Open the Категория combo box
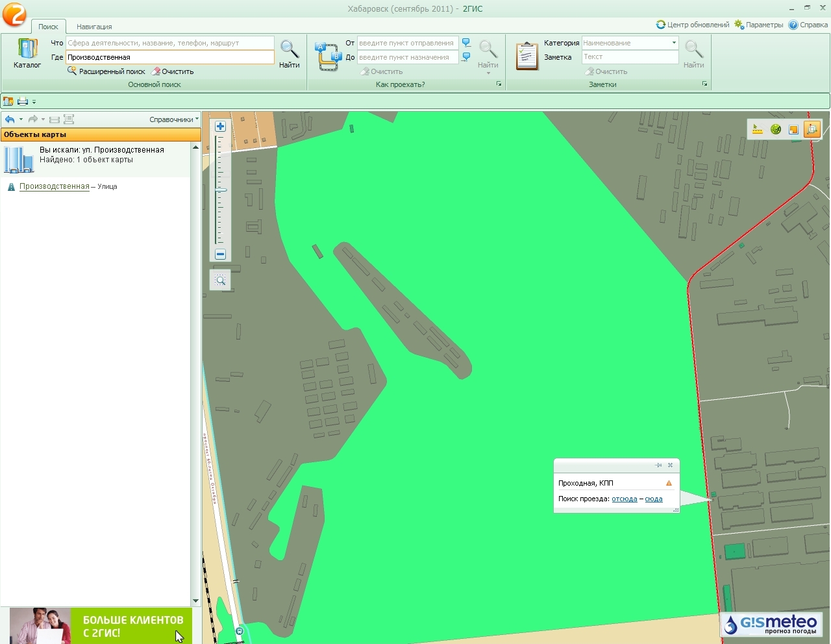831x644 pixels. [630, 43]
